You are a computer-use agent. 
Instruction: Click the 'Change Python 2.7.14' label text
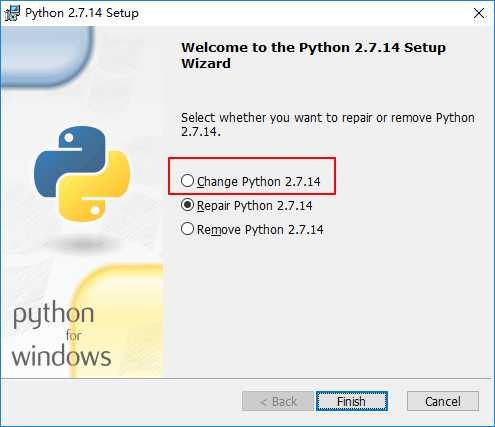tap(259, 182)
